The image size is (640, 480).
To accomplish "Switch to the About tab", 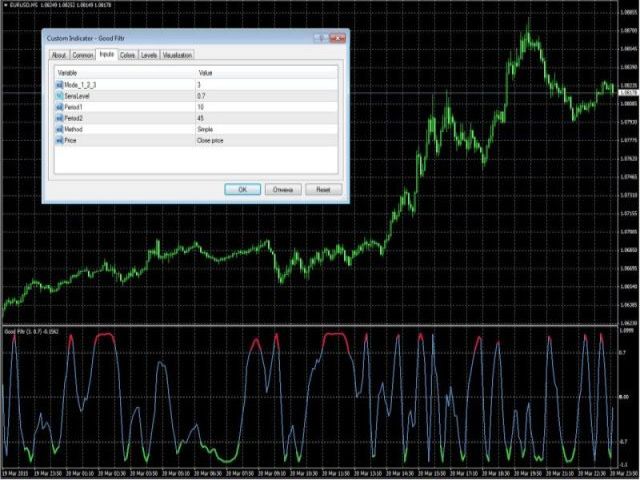I will [59, 56].
